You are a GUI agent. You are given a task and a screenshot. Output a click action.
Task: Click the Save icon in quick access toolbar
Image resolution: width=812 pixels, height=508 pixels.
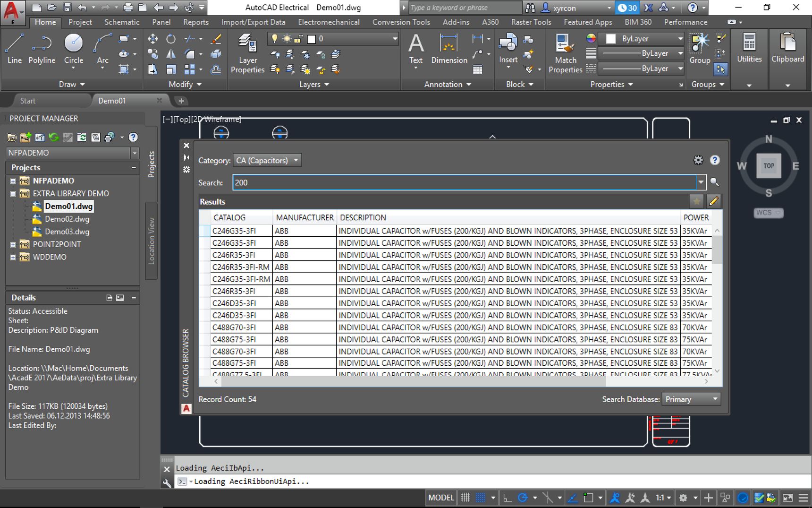[x=67, y=8]
